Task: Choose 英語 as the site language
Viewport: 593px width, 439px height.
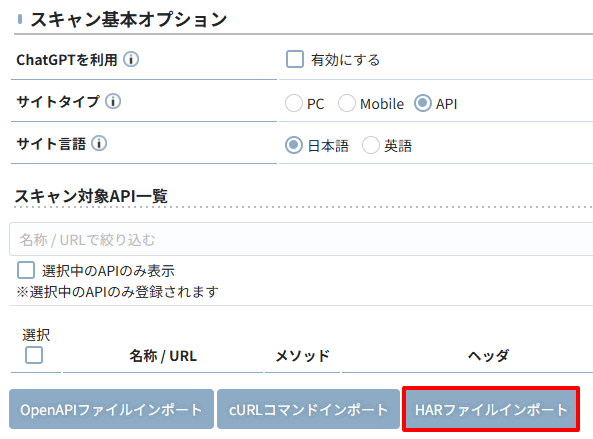Action: pyautogui.click(x=371, y=145)
